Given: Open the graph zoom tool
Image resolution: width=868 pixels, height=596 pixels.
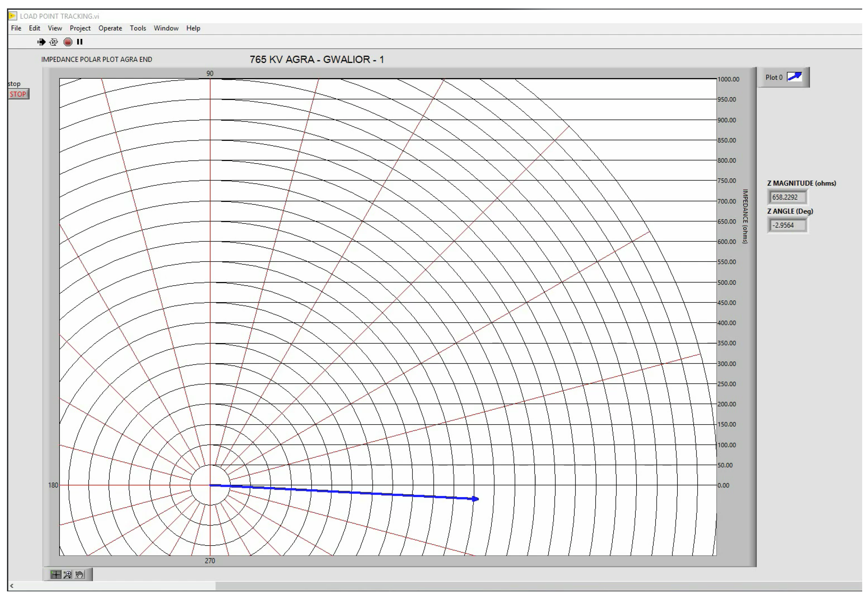Looking at the screenshot, I should pos(68,574).
